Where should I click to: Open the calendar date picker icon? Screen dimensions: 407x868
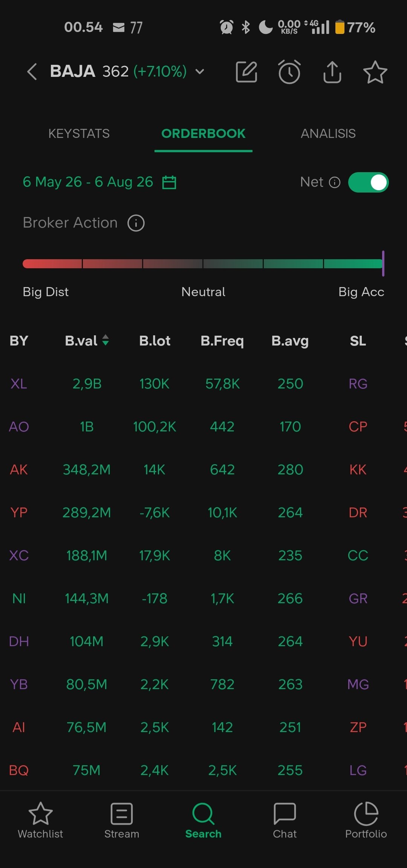point(169,182)
